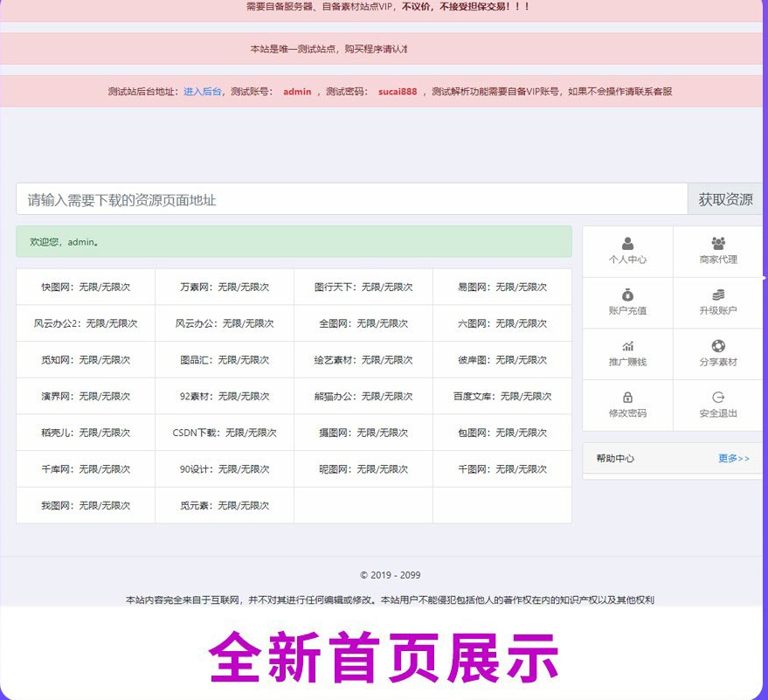Click the red sucai888 password text
Screen dimensions: 768x700
click(x=398, y=92)
